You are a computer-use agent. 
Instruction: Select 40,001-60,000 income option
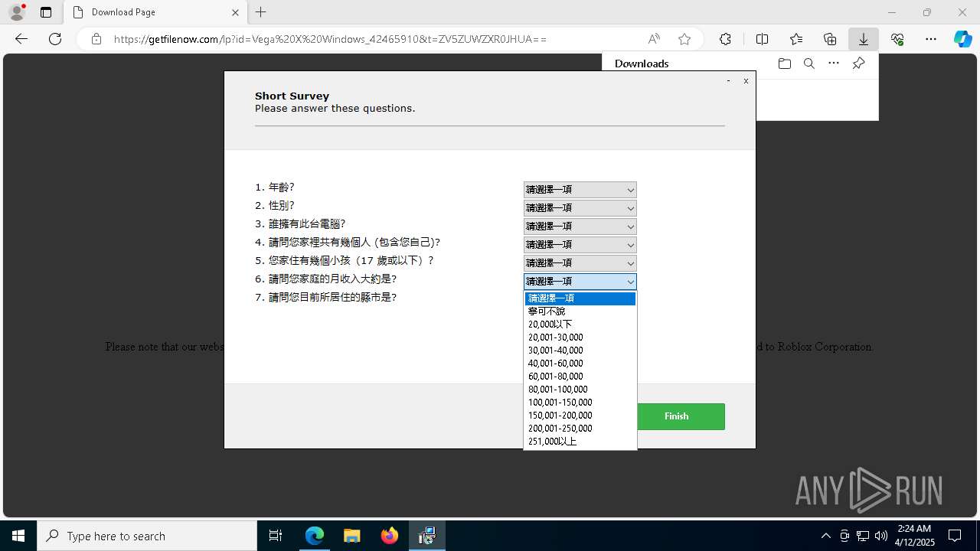[x=580, y=364]
